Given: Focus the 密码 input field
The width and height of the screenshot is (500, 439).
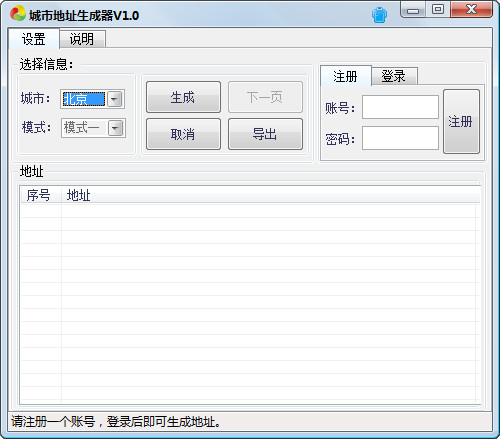Looking at the screenshot, I should tap(400, 138).
